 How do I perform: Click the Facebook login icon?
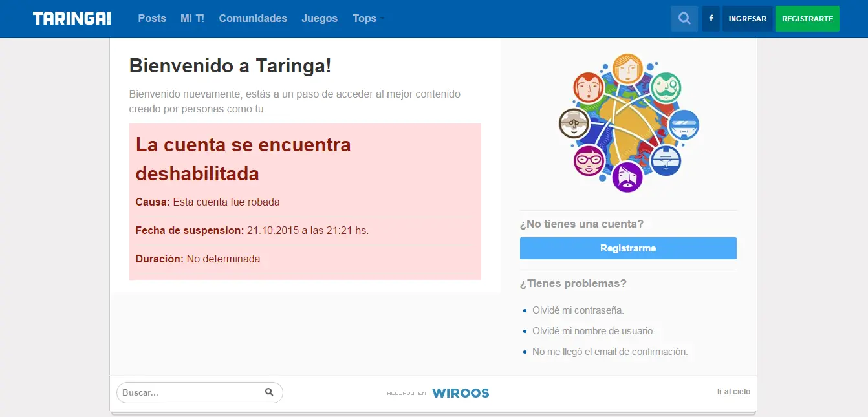point(711,19)
